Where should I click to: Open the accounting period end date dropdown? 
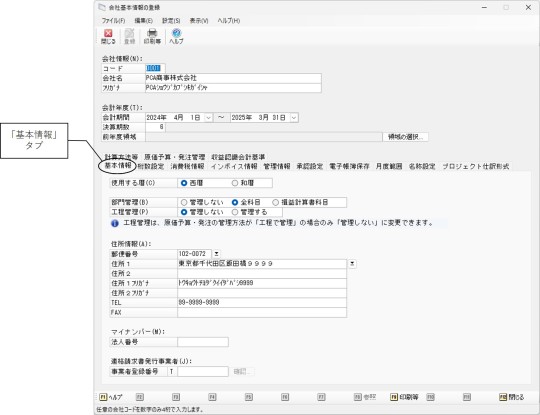pos(294,118)
